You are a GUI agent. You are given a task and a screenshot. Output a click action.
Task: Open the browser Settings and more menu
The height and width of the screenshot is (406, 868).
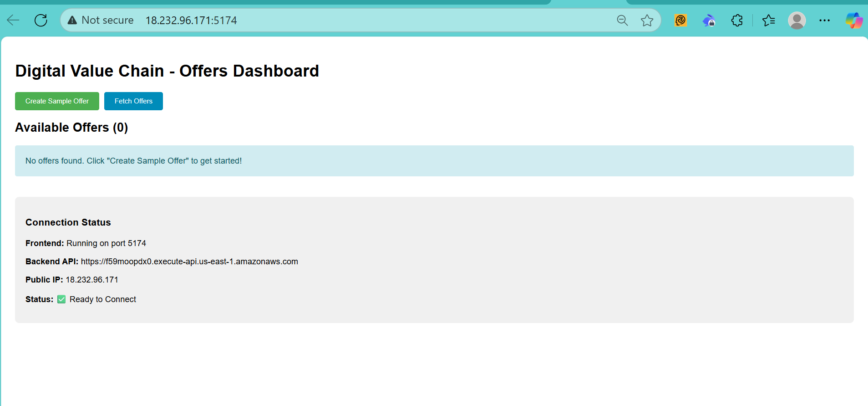824,20
